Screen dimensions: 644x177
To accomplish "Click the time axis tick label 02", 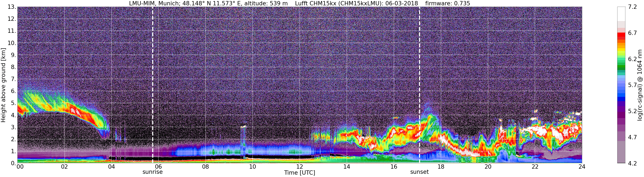I will pos(64,167).
